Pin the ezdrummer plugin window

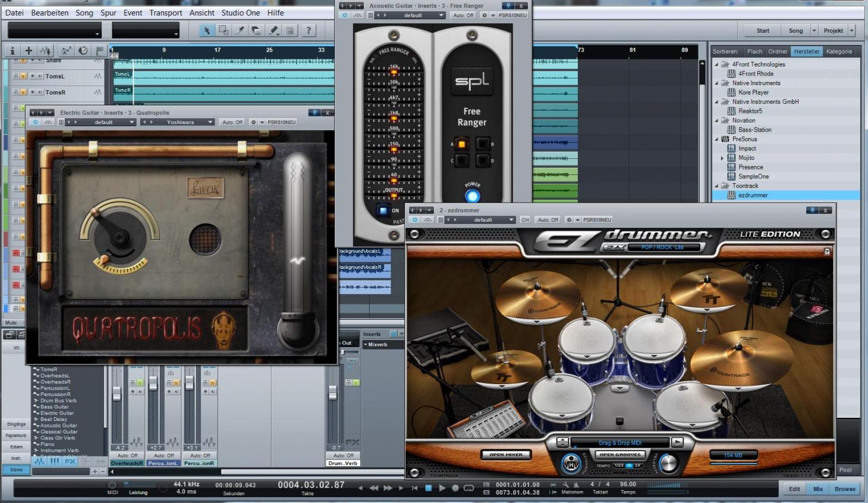coord(812,210)
